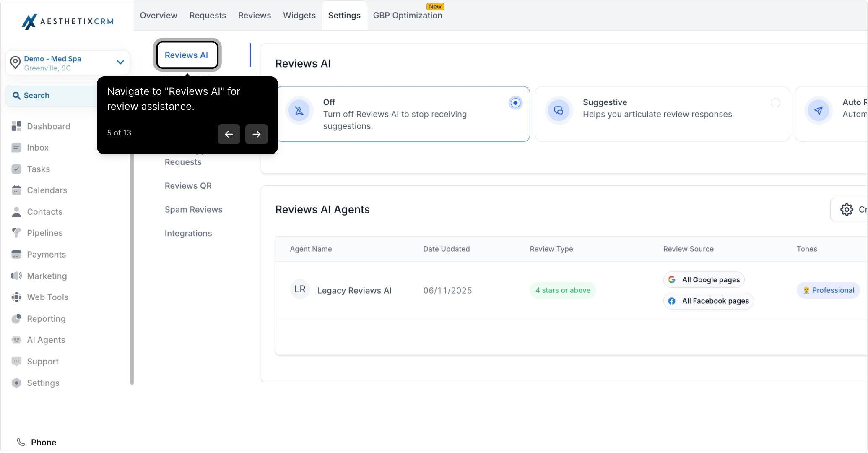The image size is (868, 453).
Task: Open the sidebar Settings hexagon icon
Action: [x=16, y=383]
